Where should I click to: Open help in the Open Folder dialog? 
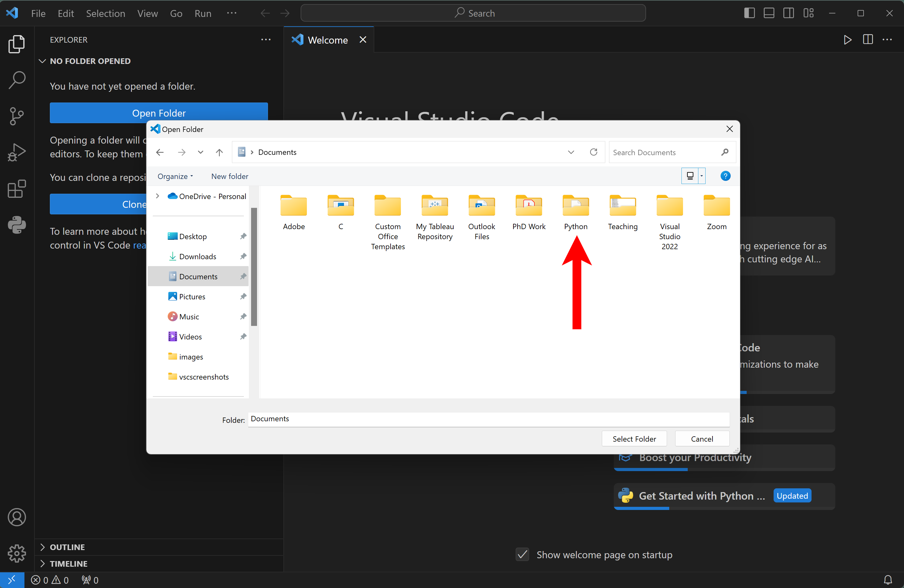click(725, 176)
